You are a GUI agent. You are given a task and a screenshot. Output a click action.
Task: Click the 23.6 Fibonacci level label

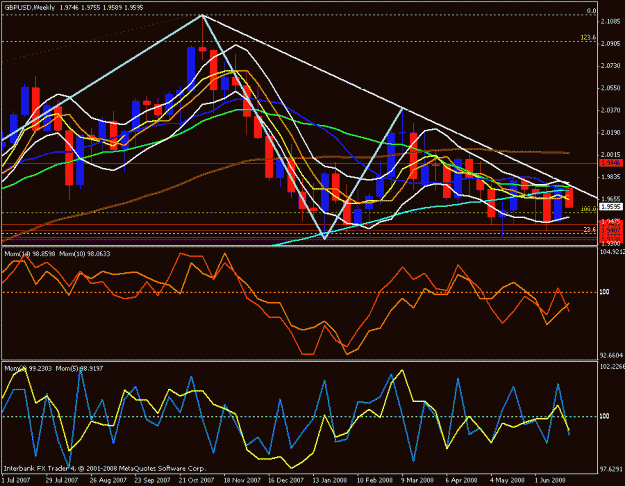(590, 230)
